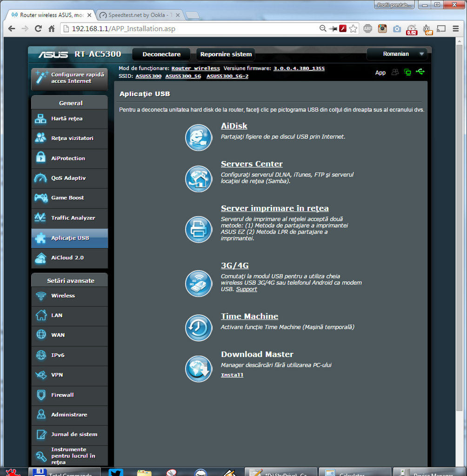Click the Cast extension icon
The image size is (467, 476).
[441, 28]
